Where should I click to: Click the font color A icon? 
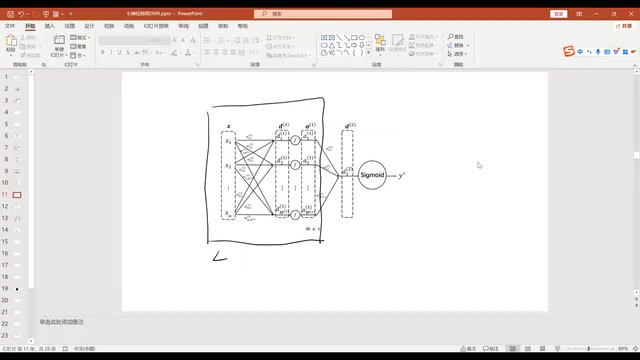188,52
